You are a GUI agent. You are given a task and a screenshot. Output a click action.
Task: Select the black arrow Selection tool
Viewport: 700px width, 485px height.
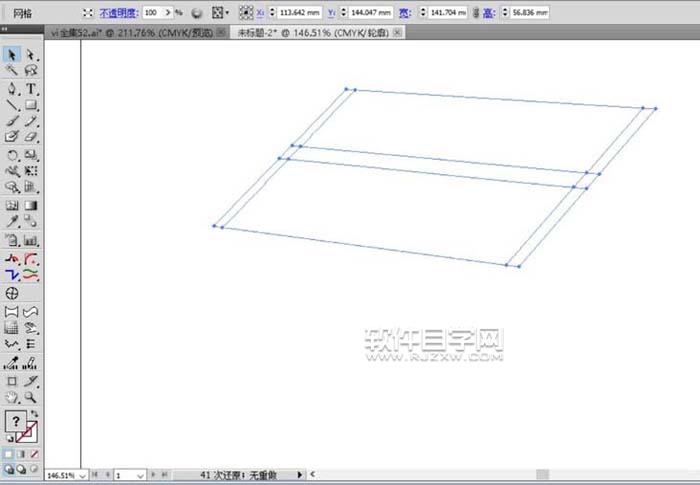click(12, 54)
